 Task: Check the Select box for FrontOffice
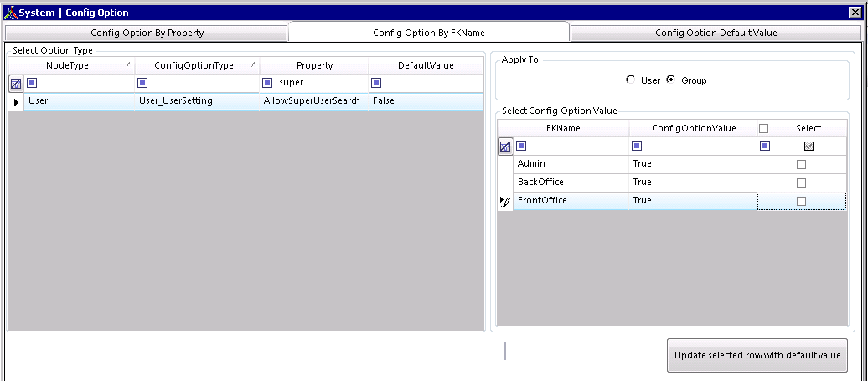coord(801,202)
